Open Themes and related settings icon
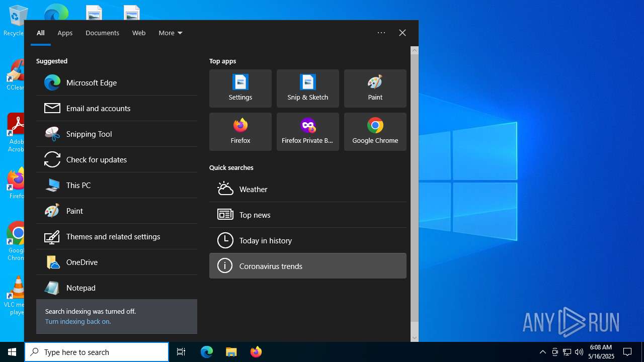The height and width of the screenshot is (362, 644). coord(52,236)
